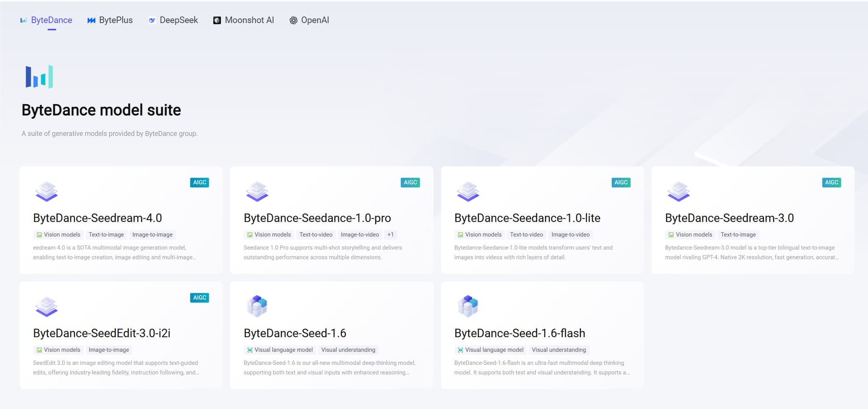Image resolution: width=868 pixels, height=409 pixels.
Task: Expand the +1 tag on Seedance-1.0-pro
Action: 391,235
